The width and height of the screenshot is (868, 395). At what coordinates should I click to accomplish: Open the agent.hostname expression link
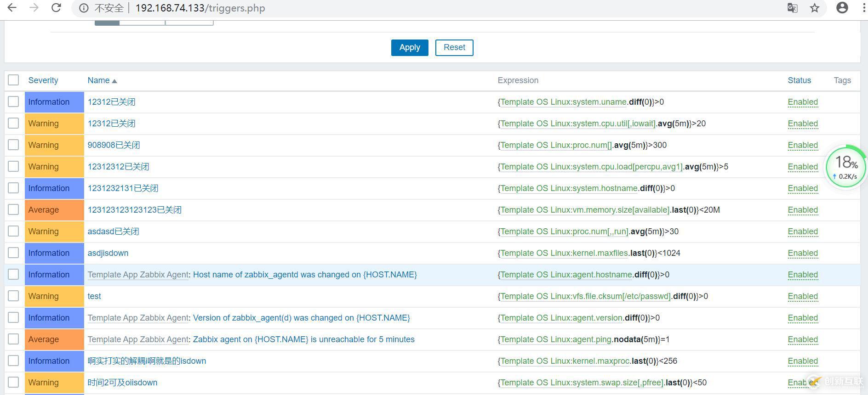(x=566, y=275)
